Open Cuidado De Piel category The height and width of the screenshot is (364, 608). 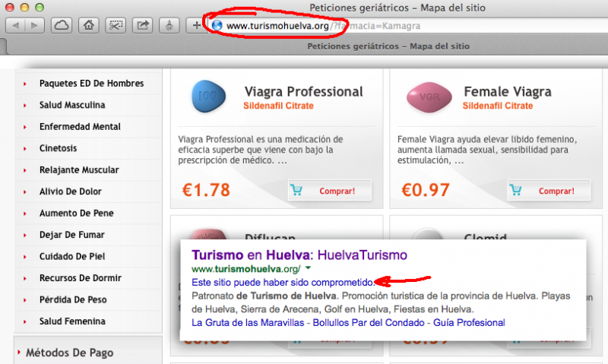tap(72, 257)
